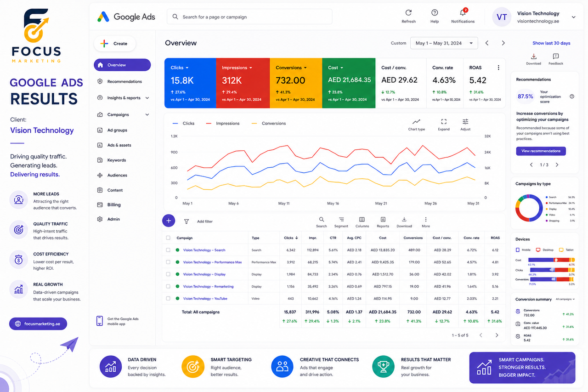
Task: Open the date range dropdown
Action: (x=444, y=43)
